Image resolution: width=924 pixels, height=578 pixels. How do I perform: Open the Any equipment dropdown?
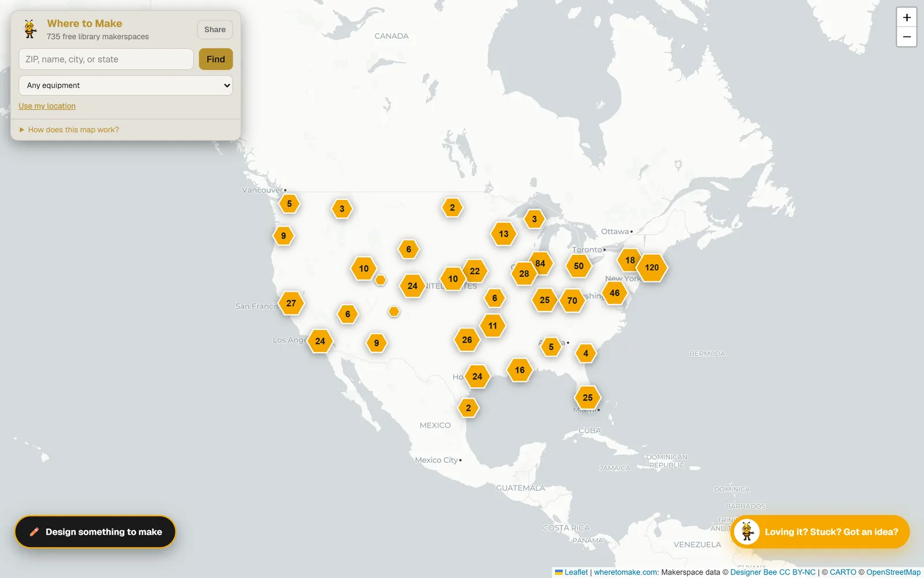126,86
